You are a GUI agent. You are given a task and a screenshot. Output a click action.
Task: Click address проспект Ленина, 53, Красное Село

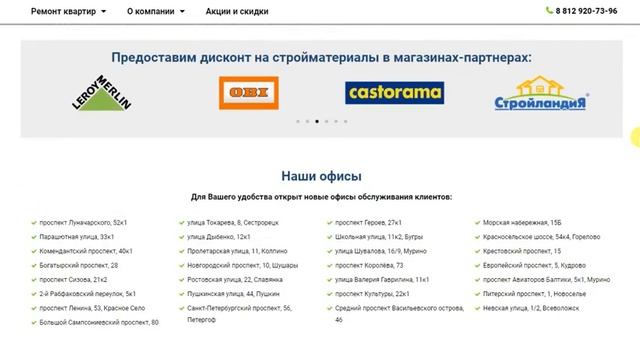(92, 308)
